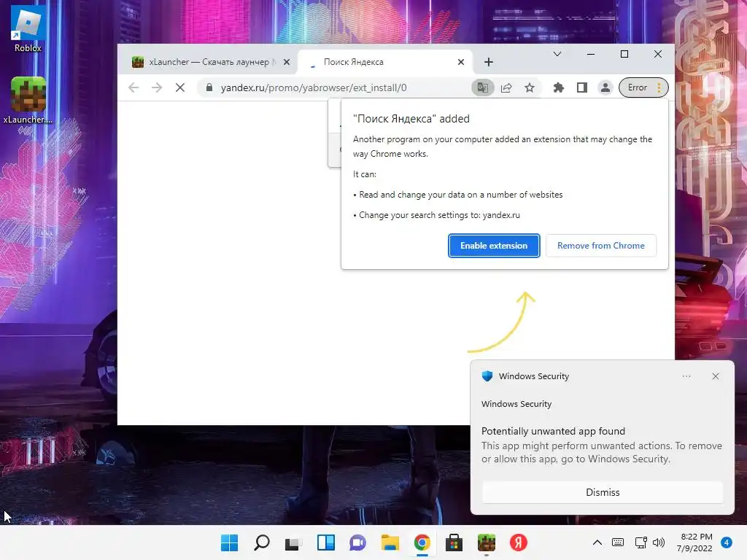Screen dimensions: 747x560
Task: Switch to the Поиск Яндекса tab
Action: pyautogui.click(x=385, y=62)
